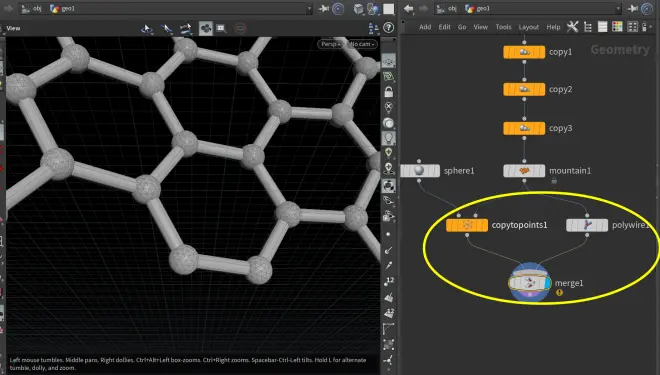Choose the secondary selection arrow tool
Screen dimensions: 660x375
tap(167, 28)
